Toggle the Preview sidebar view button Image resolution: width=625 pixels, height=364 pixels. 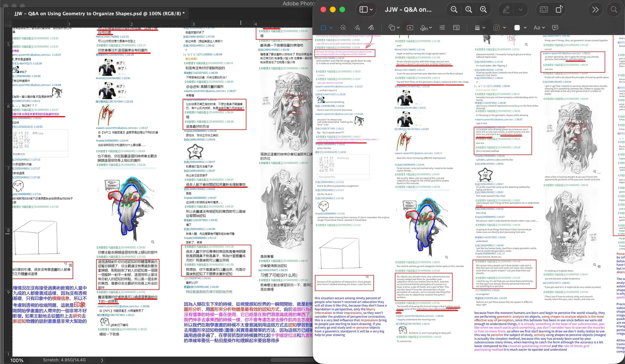(364, 10)
